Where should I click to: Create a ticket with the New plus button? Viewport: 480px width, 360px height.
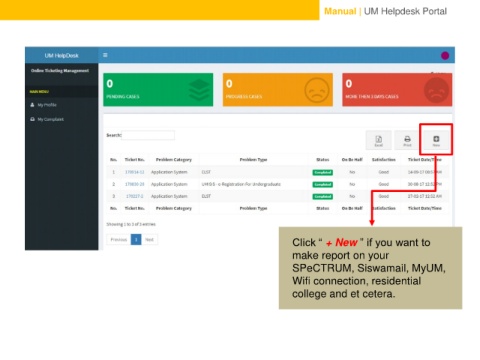coord(436,140)
